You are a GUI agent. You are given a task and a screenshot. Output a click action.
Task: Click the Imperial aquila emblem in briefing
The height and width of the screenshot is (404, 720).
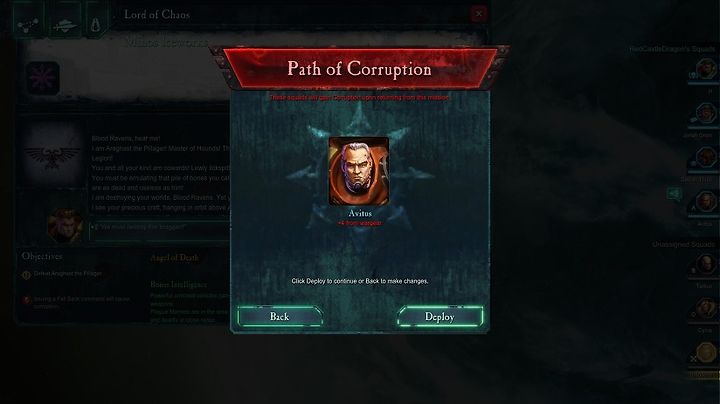(x=51, y=156)
